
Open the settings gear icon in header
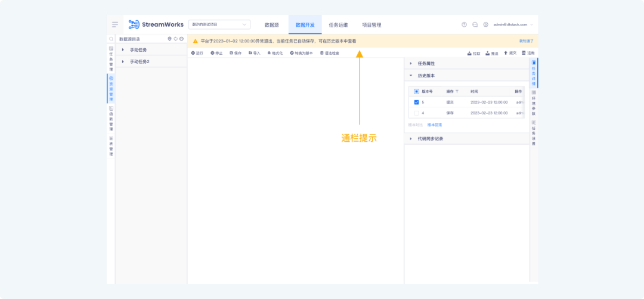coord(486,24)
